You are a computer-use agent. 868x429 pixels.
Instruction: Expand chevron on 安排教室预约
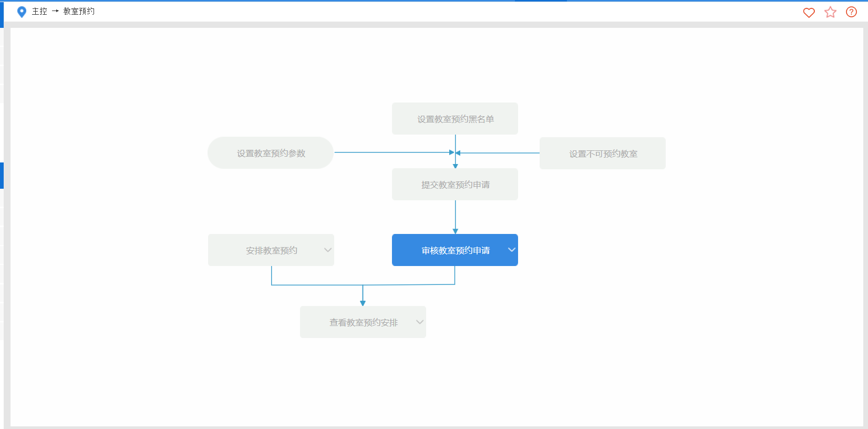tap(328, 250)
